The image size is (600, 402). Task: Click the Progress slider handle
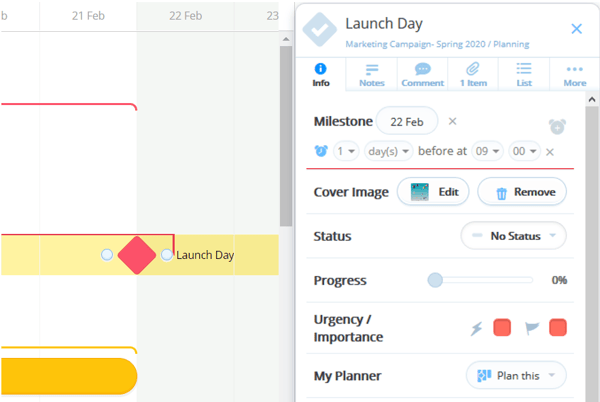(435, 280)
